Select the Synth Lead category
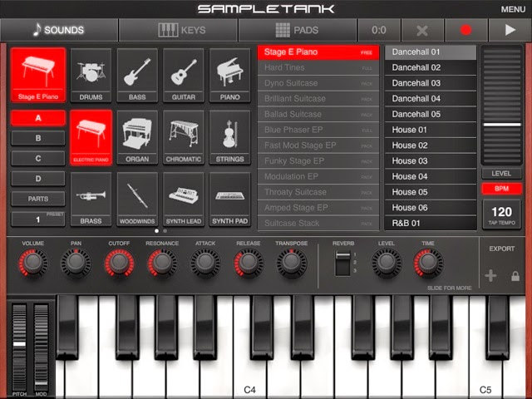 (x=184, y=199)
